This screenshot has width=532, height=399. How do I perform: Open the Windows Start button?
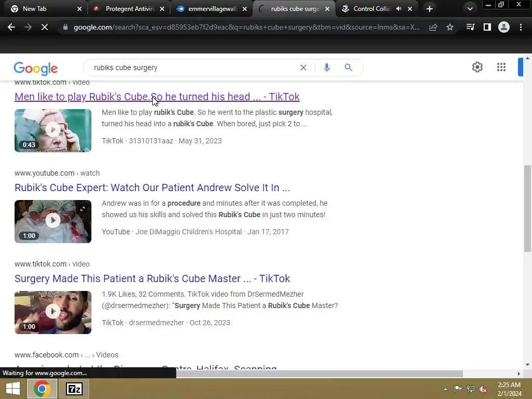click(x=13, y=389)
